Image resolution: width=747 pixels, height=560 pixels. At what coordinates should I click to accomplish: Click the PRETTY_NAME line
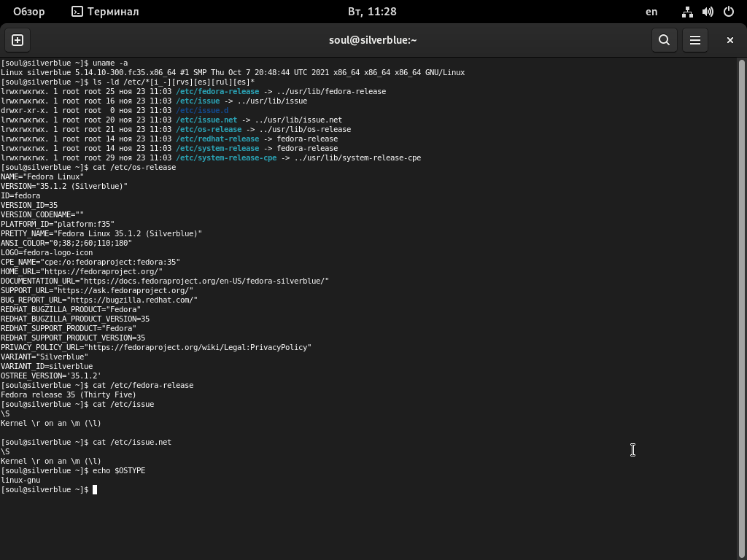[101, 233]
